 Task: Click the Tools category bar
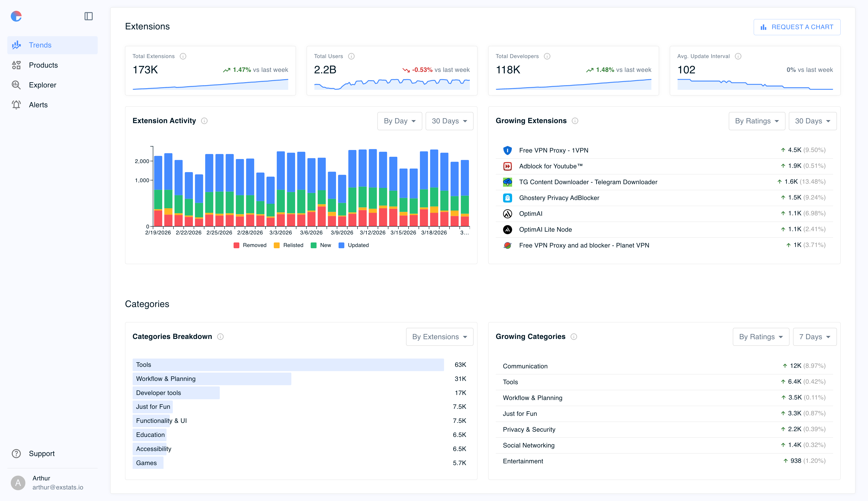288,365
